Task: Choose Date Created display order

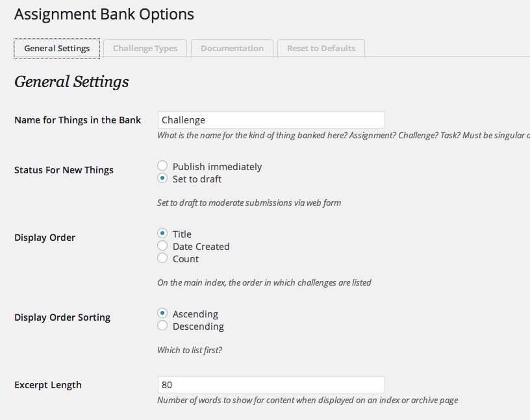Action: pyautogui.click(x=162, y=246)
